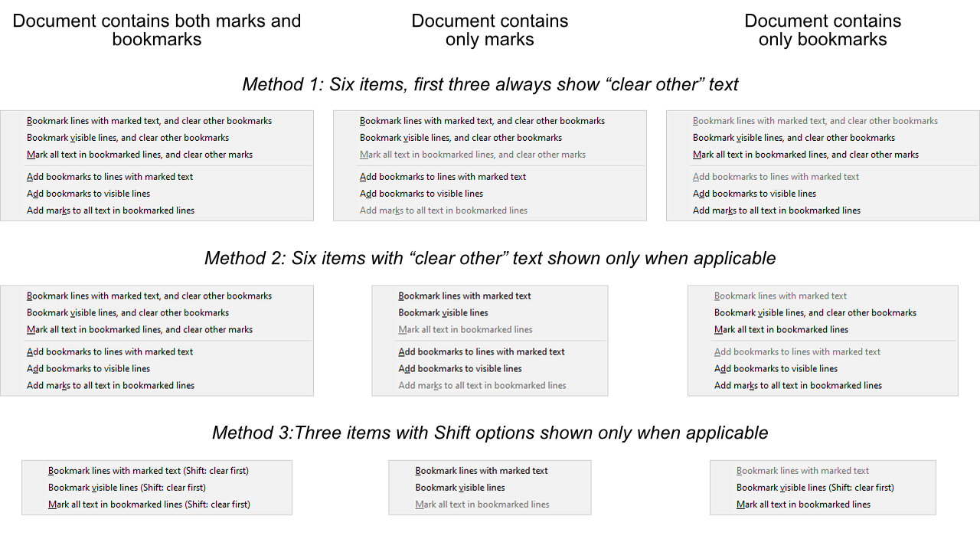980x539 pixels.
Task: Method 2 marks-only menu: Bookmark lines with marked text
Action: tap(490, 296)
